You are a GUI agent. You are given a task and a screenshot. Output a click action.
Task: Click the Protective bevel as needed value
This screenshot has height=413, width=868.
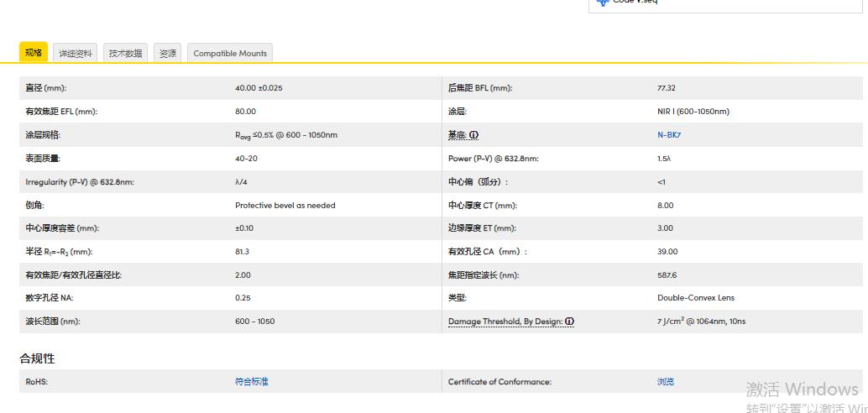coord(285,205)
